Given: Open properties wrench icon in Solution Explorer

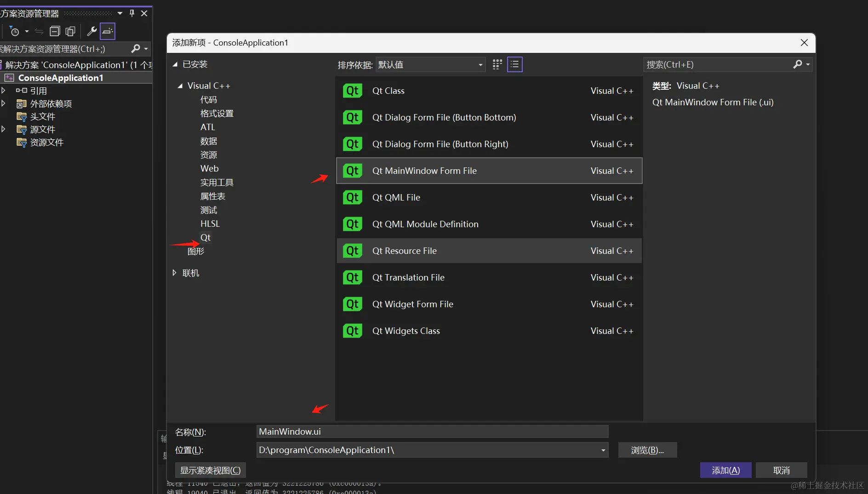Looking at the screenshot, I should [x=91, y=31].
